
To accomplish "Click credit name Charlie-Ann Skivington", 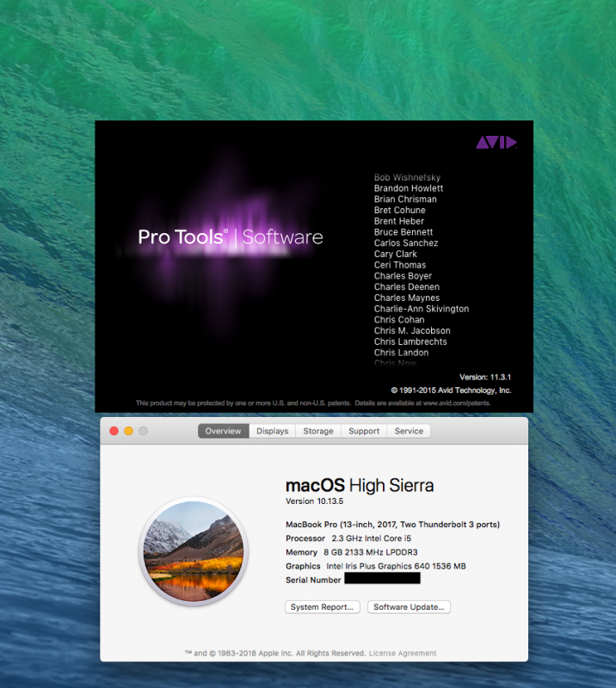I will (x=421, y=309).
